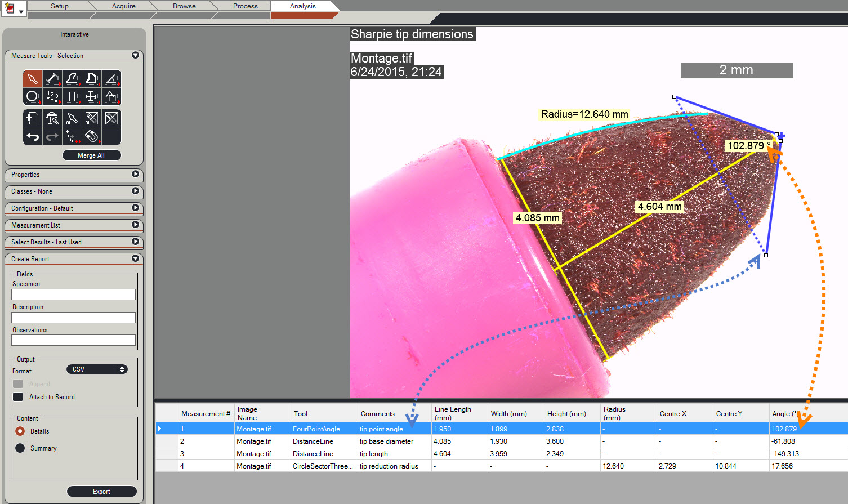Viewport: 848px width, 504px height.
Task: Click the '4.604 mm' label on image
Action: 659,207
